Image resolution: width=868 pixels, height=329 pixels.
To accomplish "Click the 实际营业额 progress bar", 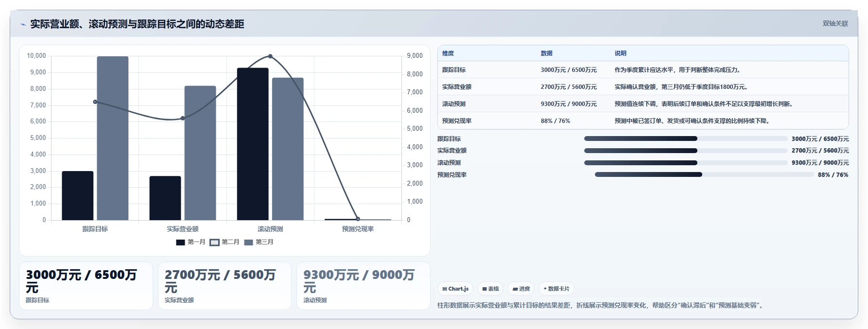I will (686, 151).
